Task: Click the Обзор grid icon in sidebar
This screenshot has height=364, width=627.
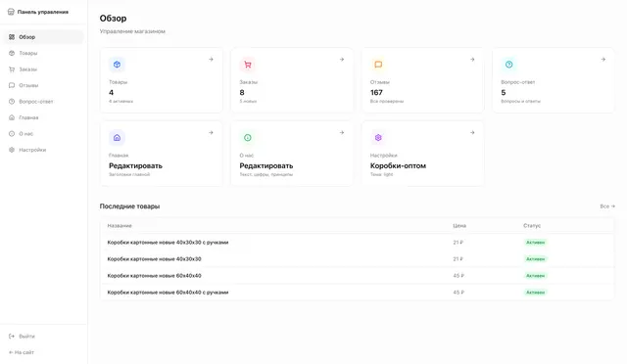Action: tap(12, 37)
